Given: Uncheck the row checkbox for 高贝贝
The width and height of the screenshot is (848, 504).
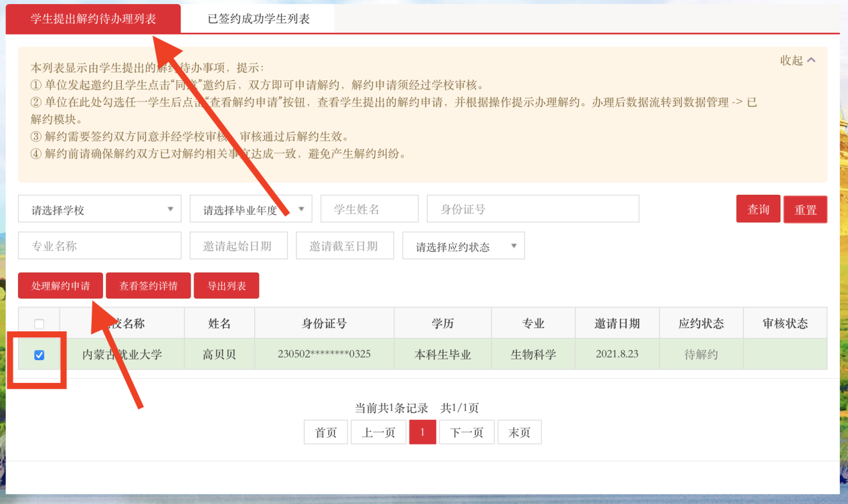Looking at the screenshot, I should coord(39,355).
